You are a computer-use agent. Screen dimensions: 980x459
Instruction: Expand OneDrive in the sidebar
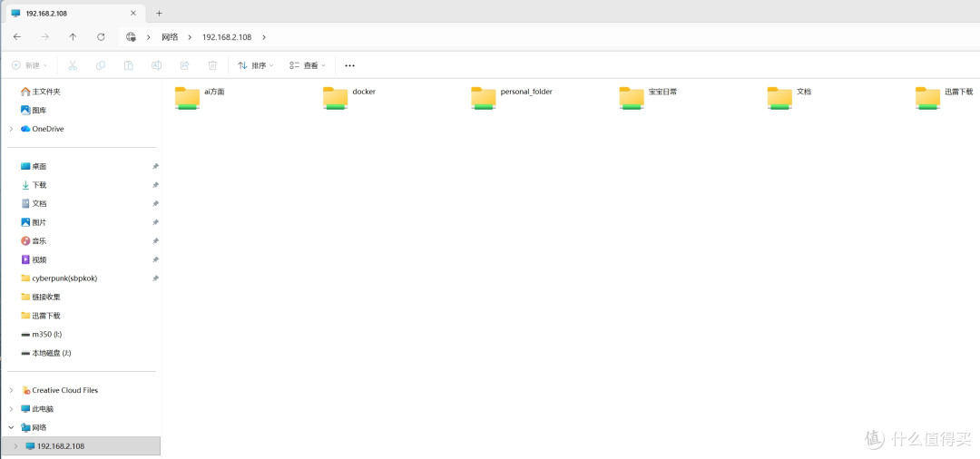11,129
